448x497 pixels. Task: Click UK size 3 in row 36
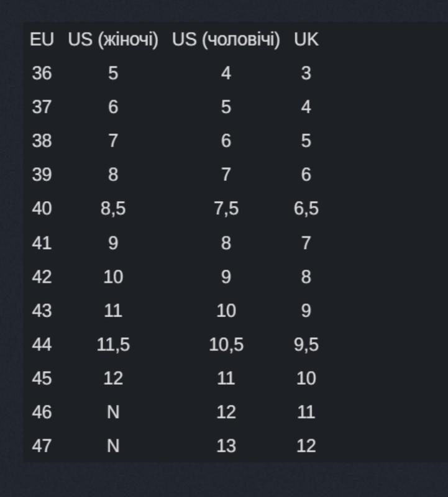tap(306, 73)
